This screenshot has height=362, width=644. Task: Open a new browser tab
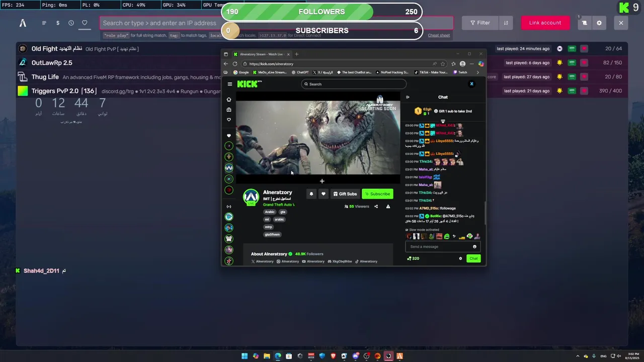[x=297, y=54]
